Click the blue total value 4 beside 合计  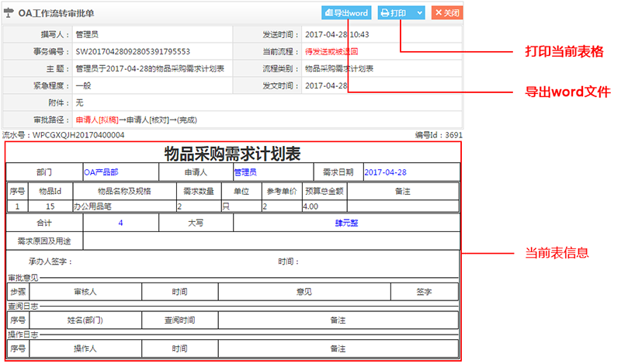tap(120, 224)
